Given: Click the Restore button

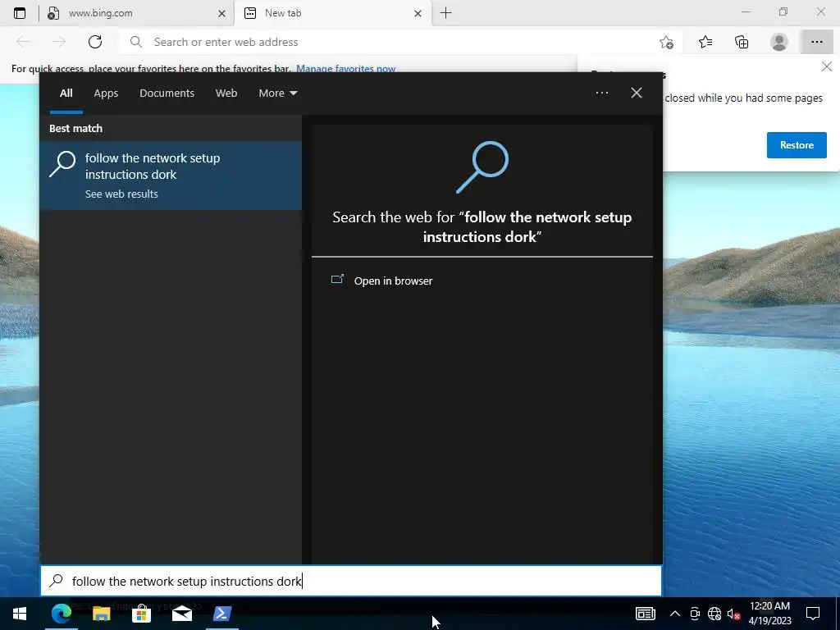Looking at the screenshot, I should click(x=797, y=145).
